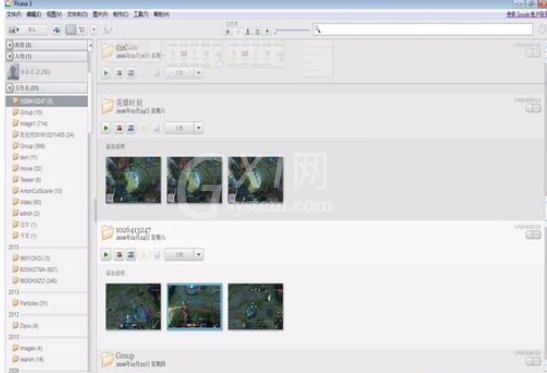Open the 英雄时刻 folder icon in library
Screen dimensions: 547x373
[x=107, y=106]
